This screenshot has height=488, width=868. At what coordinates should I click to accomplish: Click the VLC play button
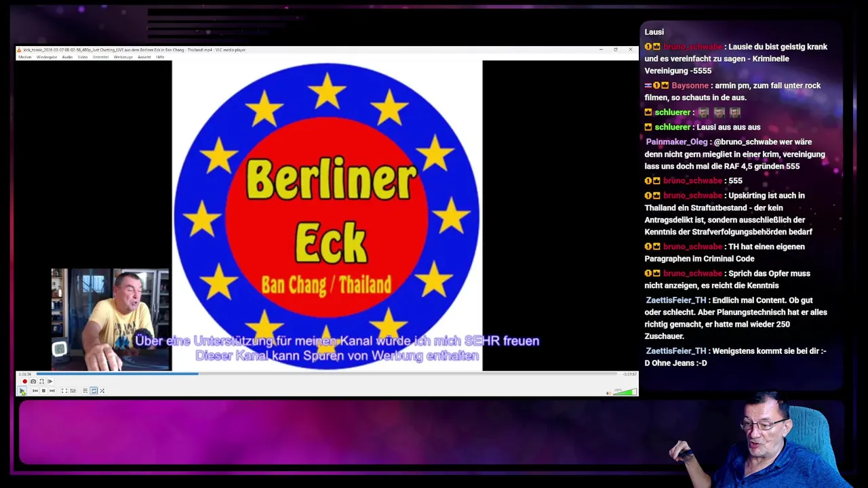point(22,391)
